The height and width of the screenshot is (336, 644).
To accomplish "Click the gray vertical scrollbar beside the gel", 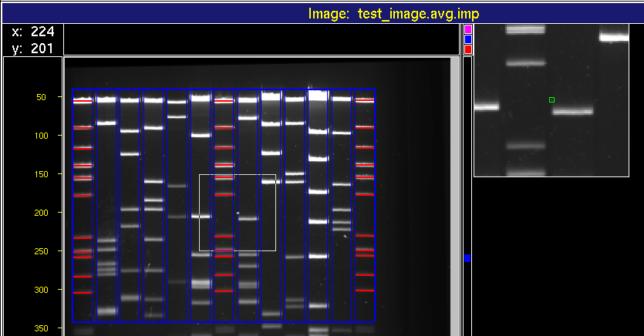I will click(x=455, y=197).
